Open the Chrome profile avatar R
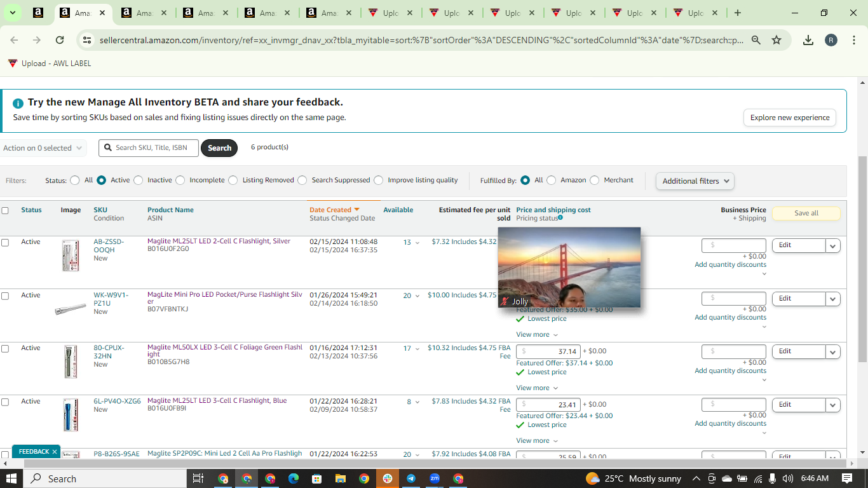The height and width of the screenshot is (488, 868). click(831, 40)
